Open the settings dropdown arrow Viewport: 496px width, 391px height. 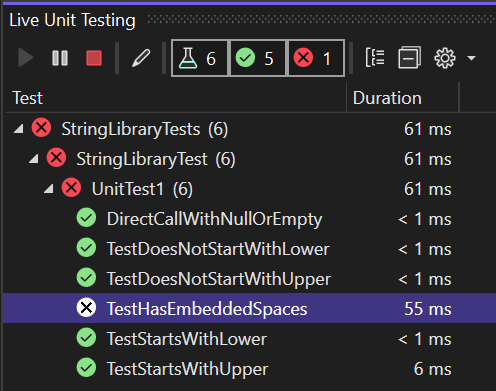(x=471, y=58)
